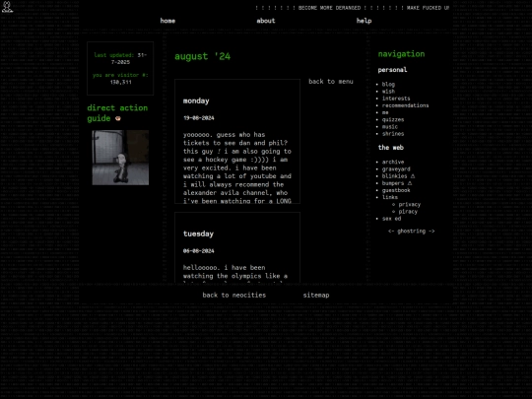Screen dimensions: 532x399
Task: Open the quizzes navigation link
Action: pyautogui.click(x=393, y=120)
